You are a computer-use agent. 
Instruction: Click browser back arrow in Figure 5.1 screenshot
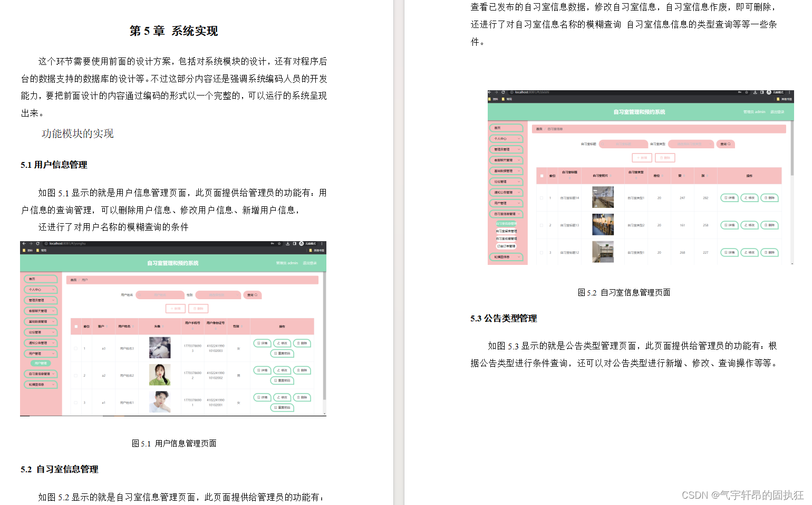pyautogui.click(x=24, y=244)
